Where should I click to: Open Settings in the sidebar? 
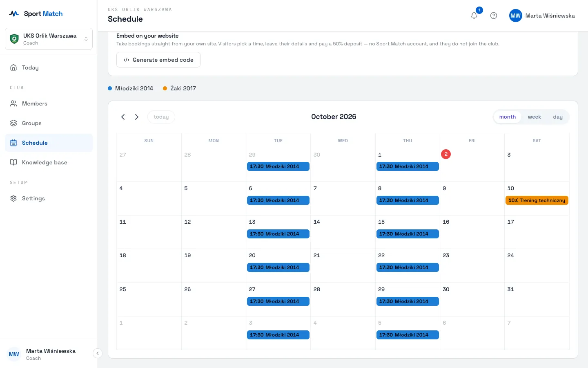49,198
